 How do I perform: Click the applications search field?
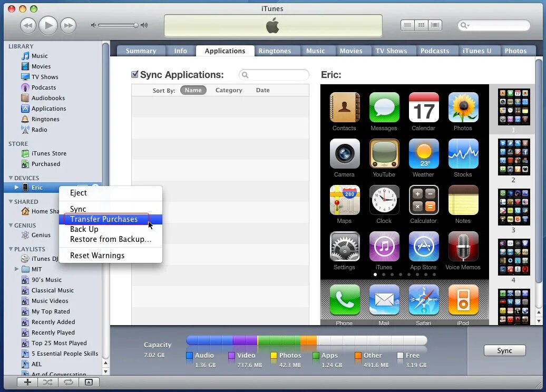(274, 75)
